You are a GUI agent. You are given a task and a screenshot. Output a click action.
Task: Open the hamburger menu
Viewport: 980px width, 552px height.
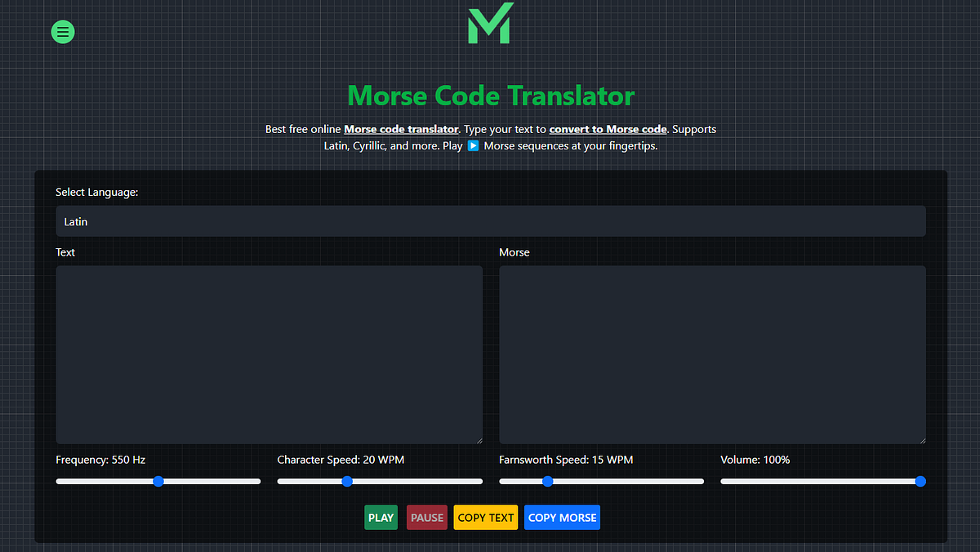click(x=63, y=32)
